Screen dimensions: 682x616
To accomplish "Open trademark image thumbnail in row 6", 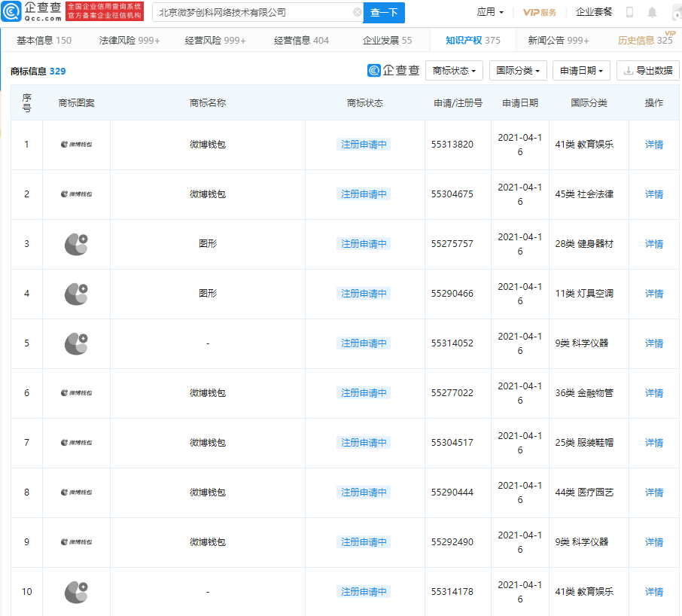I will [x=77, y=393].
